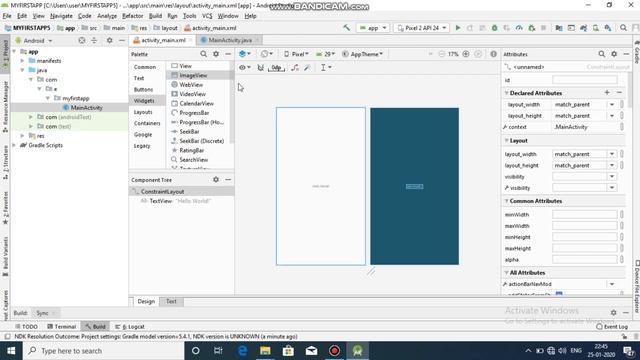Open design surface layers dropdown icon
Viewport: 640px width, 360px height.
coord(244,54)
